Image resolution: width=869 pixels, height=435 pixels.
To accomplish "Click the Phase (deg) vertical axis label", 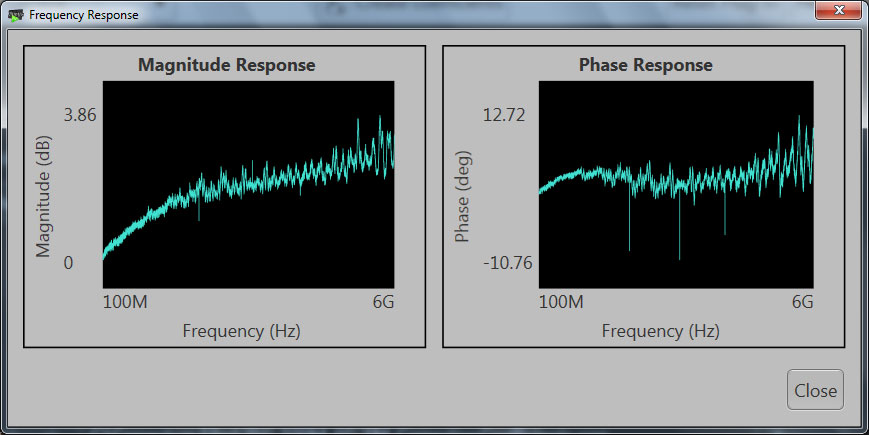I will 462,197.
